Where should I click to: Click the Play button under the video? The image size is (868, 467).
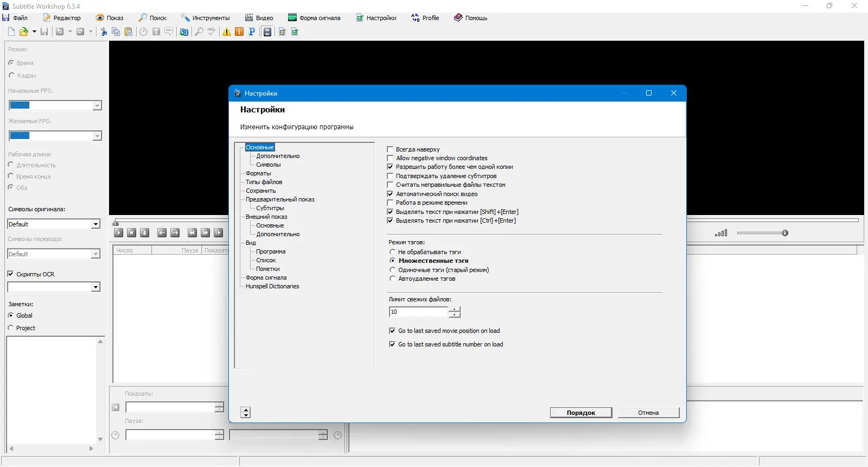pos(119,232)
